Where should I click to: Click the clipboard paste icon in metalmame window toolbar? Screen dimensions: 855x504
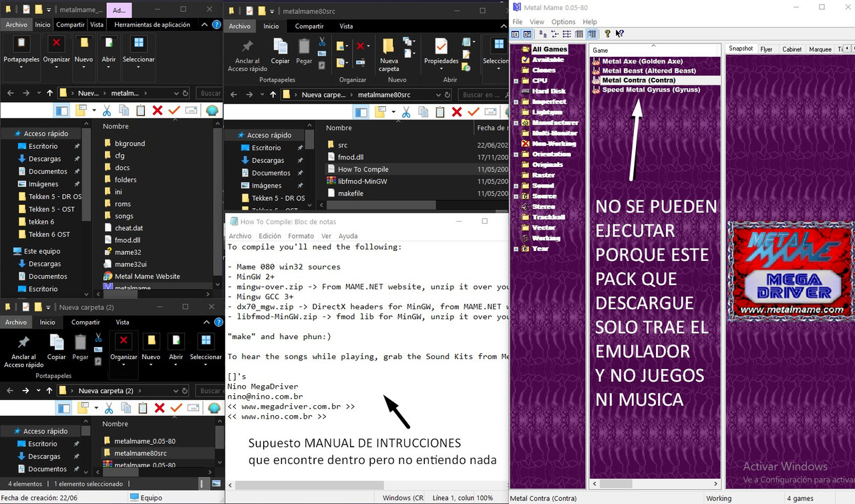coord(141,111)
